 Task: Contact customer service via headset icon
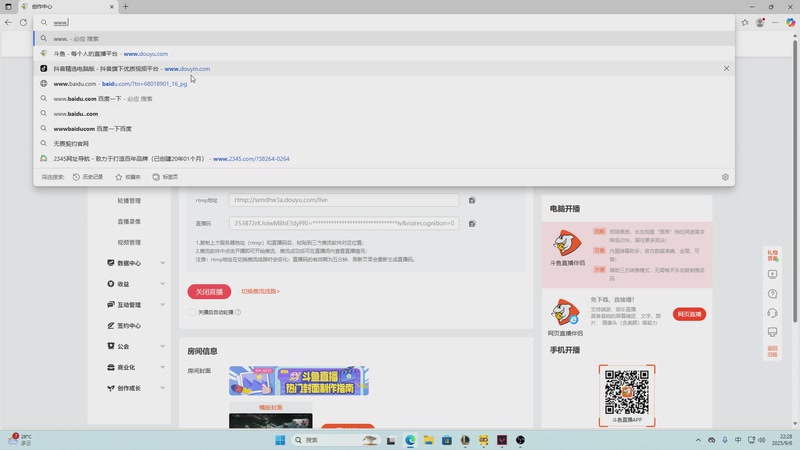click(772, 313)
